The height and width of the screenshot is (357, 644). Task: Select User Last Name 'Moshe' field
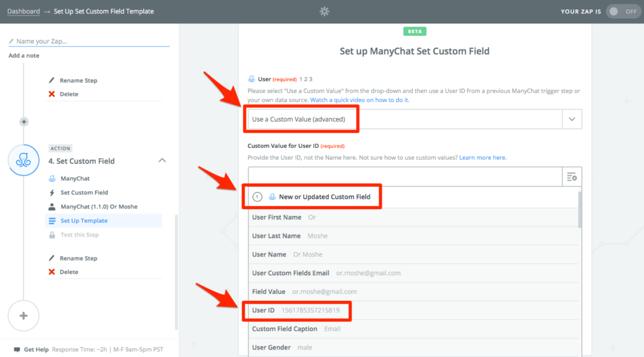pyautogui.click(x=413, y=235)
